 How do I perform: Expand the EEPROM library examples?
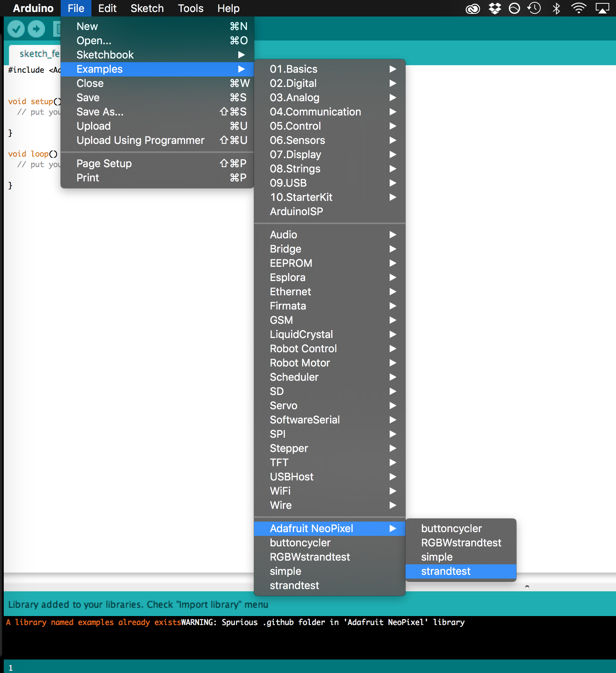[x=330, y=263]
